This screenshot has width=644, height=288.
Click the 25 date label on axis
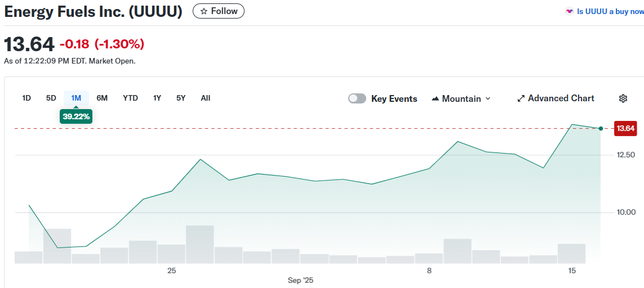click(171, 271)
